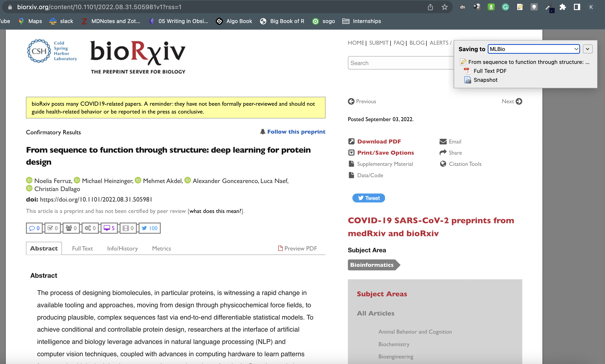The image size is (605, 364).
Task: Click the gears automated evaluation badge showing 0
Action: 90,228
